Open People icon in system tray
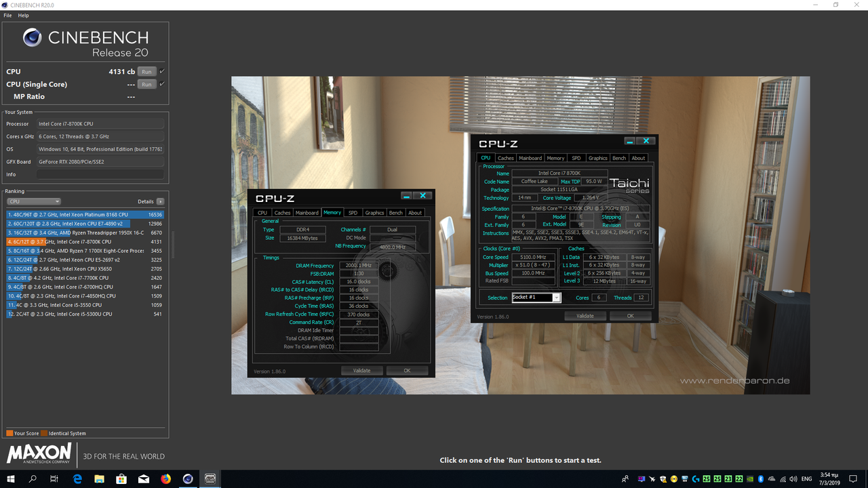Viewport: 868px width, 488px height. pos(625,479)
